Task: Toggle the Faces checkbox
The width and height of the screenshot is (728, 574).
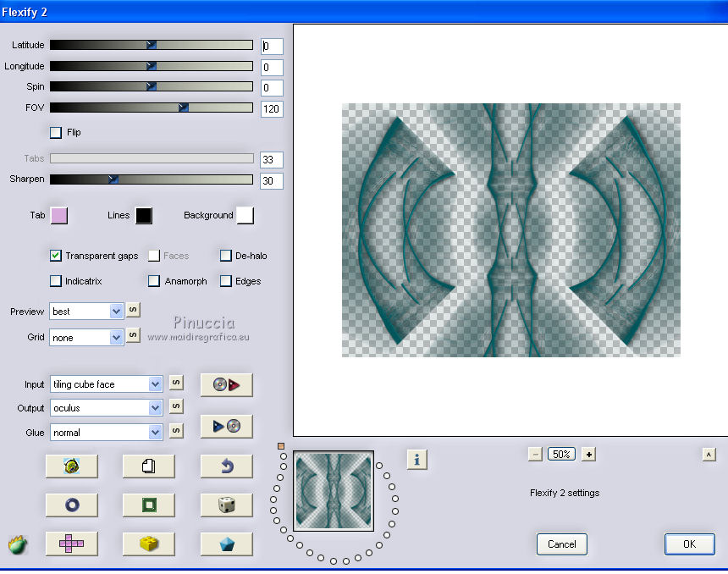Action: tap(154, 256)
